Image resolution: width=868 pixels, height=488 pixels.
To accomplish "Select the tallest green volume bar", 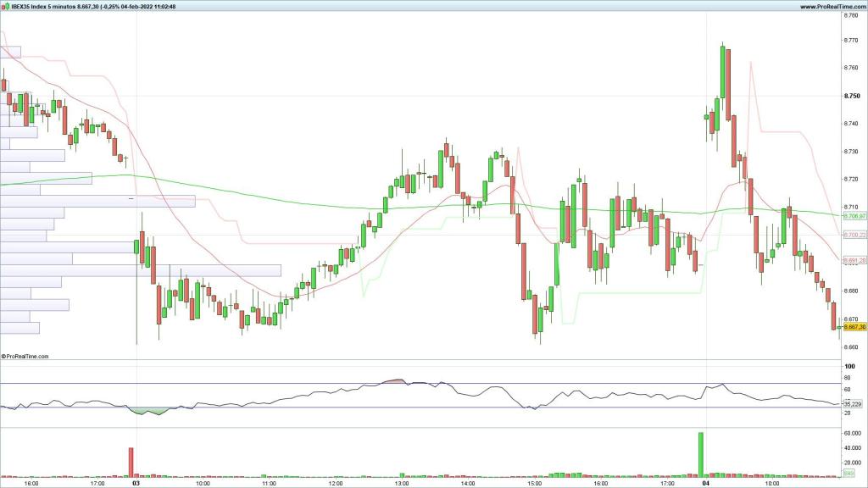I will point(701,454).
